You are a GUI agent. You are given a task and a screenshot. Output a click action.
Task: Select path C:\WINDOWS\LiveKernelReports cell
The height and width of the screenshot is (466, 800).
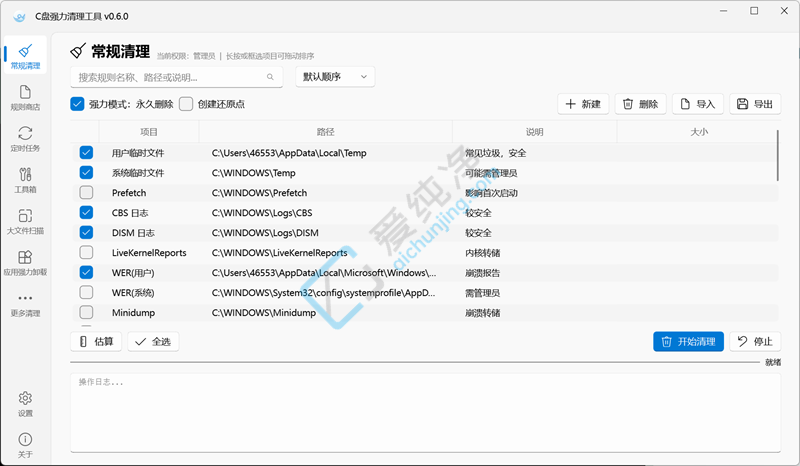click(280, 253)
